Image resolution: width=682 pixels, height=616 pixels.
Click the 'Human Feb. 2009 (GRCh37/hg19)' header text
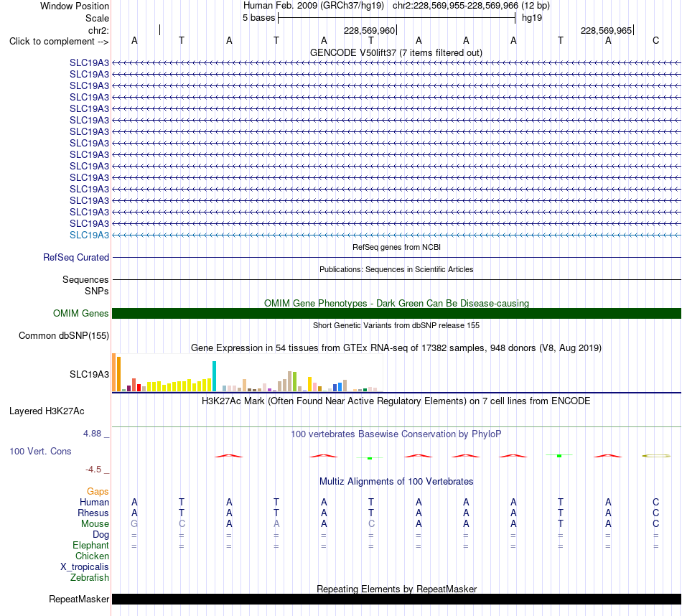314,6
